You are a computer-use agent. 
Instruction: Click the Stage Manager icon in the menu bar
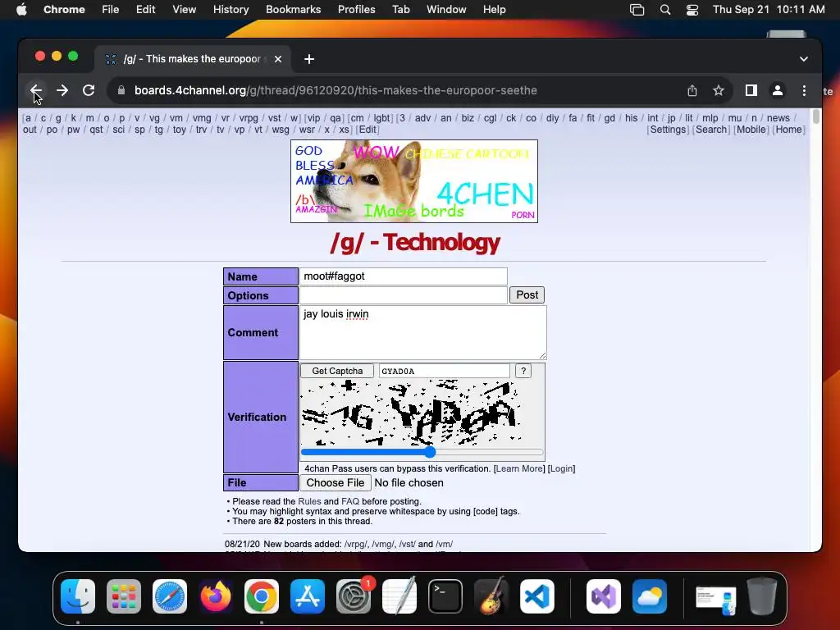pos(637,10)
